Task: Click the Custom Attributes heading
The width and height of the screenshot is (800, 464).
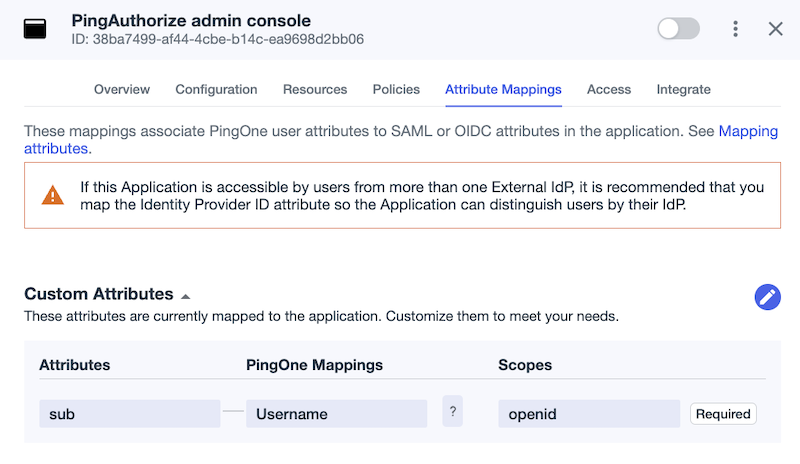Action: tap(98, 294)
